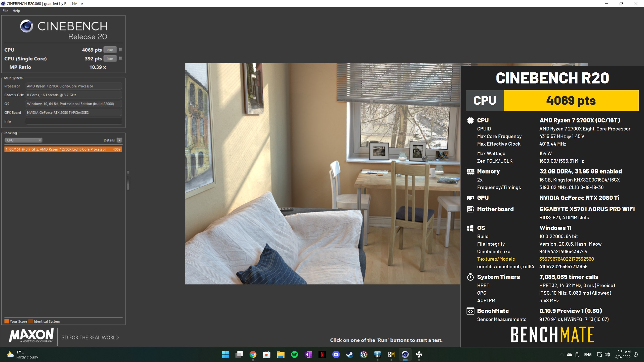Select the Ryzen 7 2700X ranking row
Screen dimensions: 644x362
[63, 149]
